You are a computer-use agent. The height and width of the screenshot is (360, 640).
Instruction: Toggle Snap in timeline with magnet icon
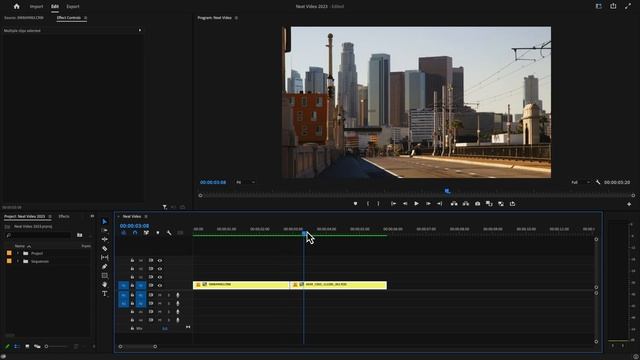click(x=135, y=233)
